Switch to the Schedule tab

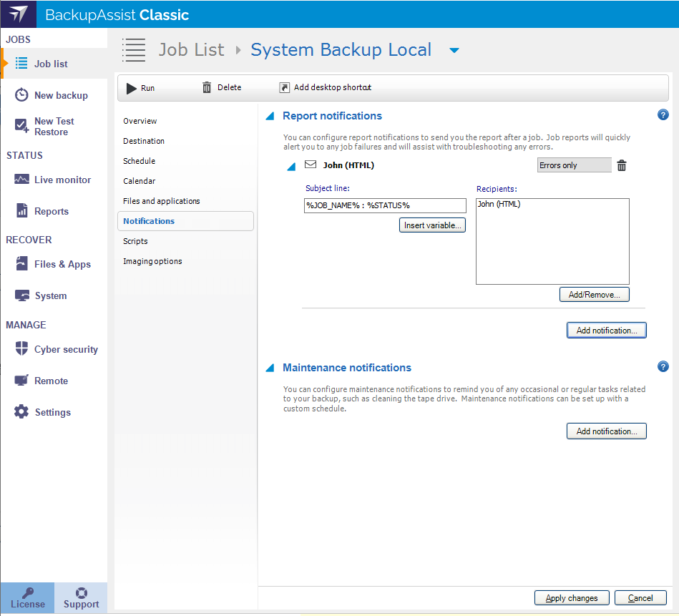click(x=139, y=161)
